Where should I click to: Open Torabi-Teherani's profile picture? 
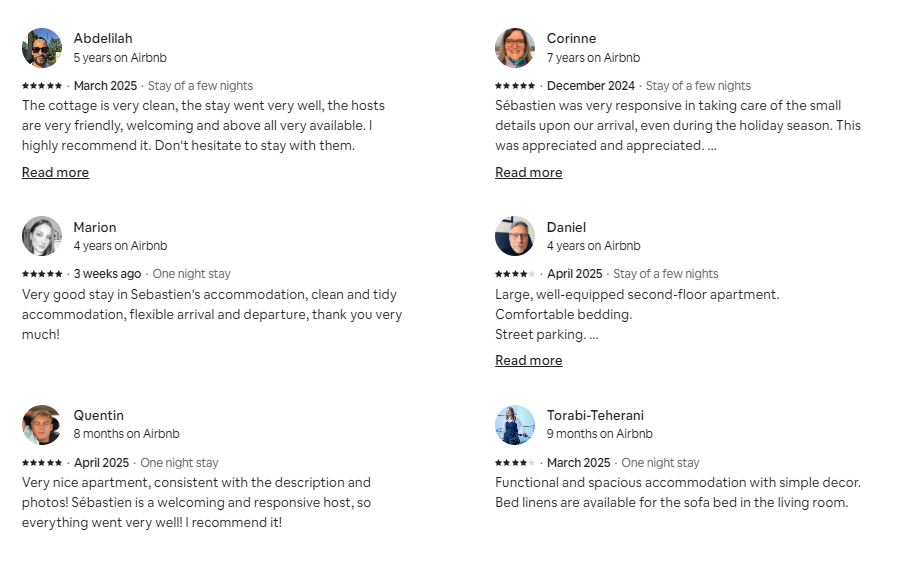pyautogui.click(x=515, y=425)
